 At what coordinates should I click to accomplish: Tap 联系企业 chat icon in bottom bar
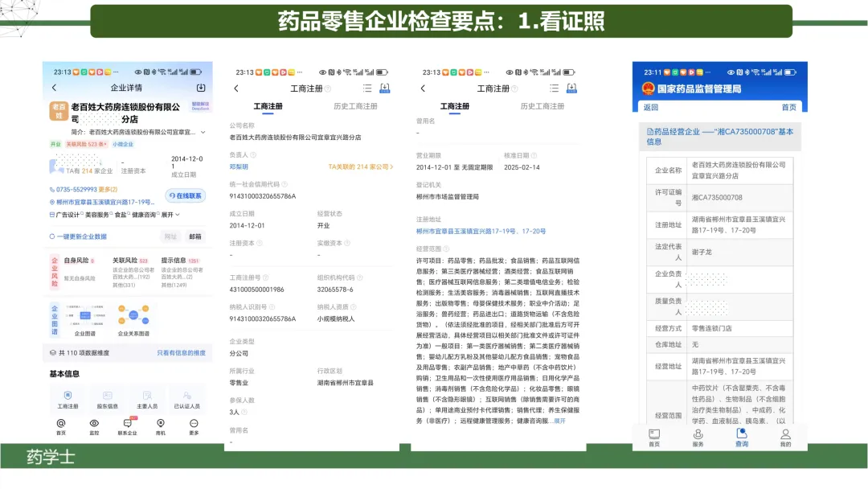point(127,424)
